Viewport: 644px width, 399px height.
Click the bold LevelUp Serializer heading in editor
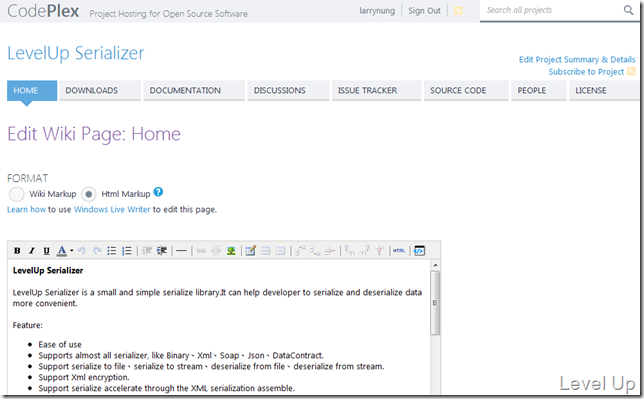click(x=48, y=270)
